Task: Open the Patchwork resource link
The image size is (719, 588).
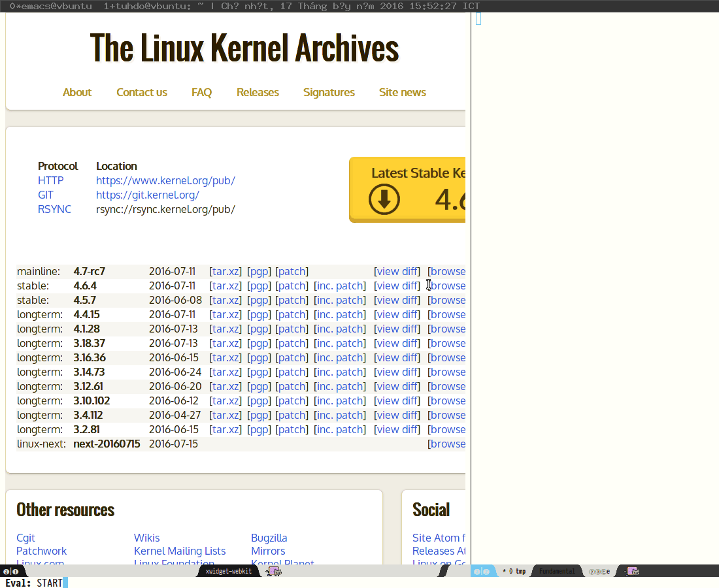Action: click(41, 551)
